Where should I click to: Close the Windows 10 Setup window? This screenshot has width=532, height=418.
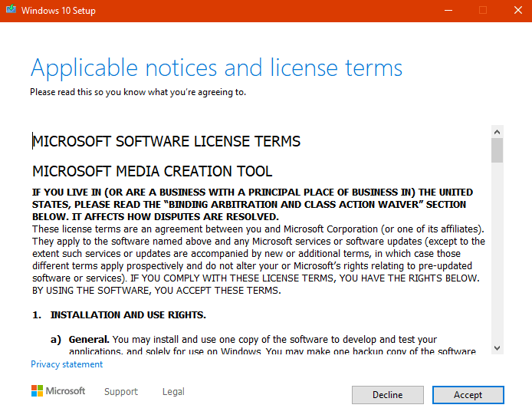517,10
